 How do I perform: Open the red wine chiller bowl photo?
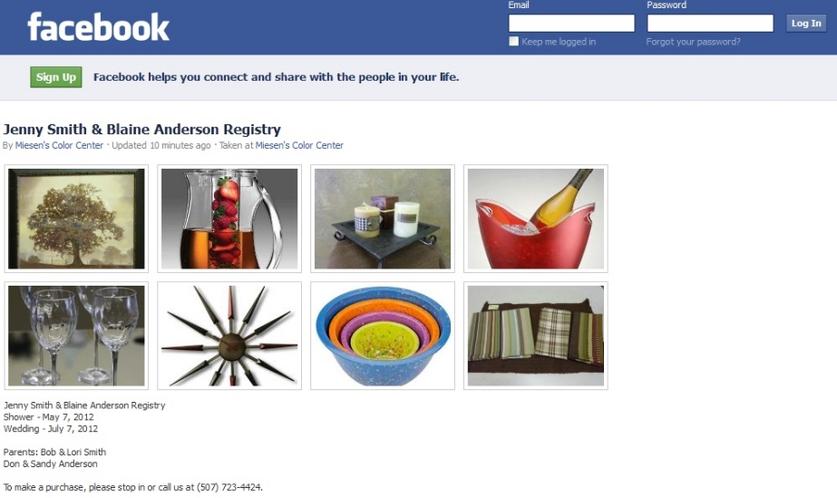536,218
